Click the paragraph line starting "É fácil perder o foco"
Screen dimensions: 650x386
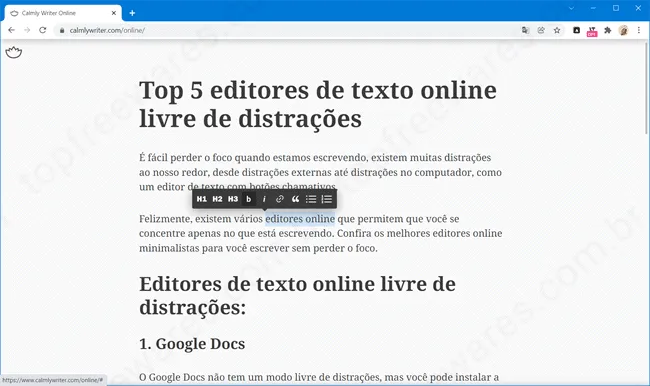tap(315, 158)
